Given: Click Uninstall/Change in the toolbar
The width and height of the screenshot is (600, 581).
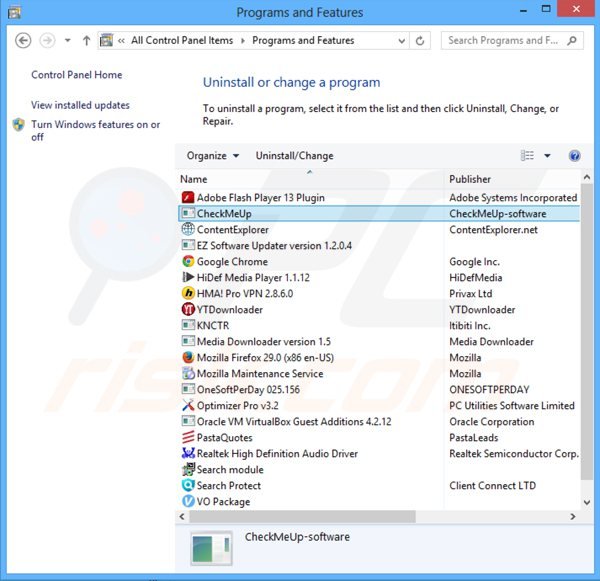Looking at the screenshot, I should point(294,156).
